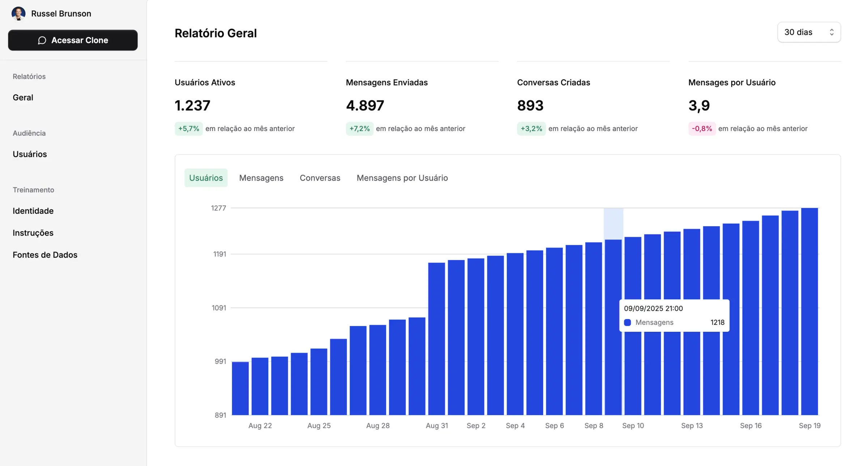Open the Identidade training page
This screenshot has width=868, height=466.
click(x=33, y=211)
